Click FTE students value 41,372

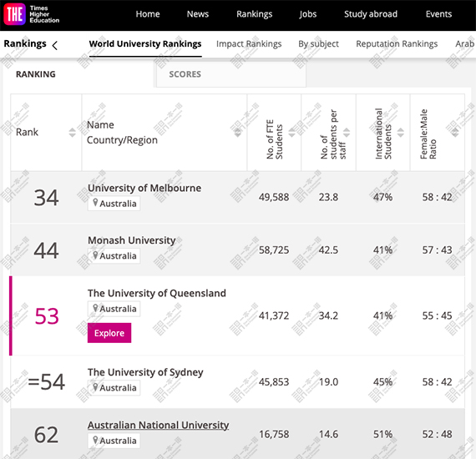click(274, 316)
